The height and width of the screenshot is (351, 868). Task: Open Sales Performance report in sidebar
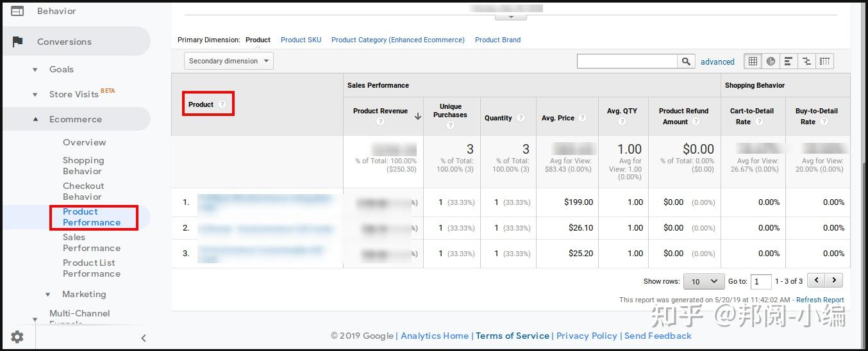[92, 243]
